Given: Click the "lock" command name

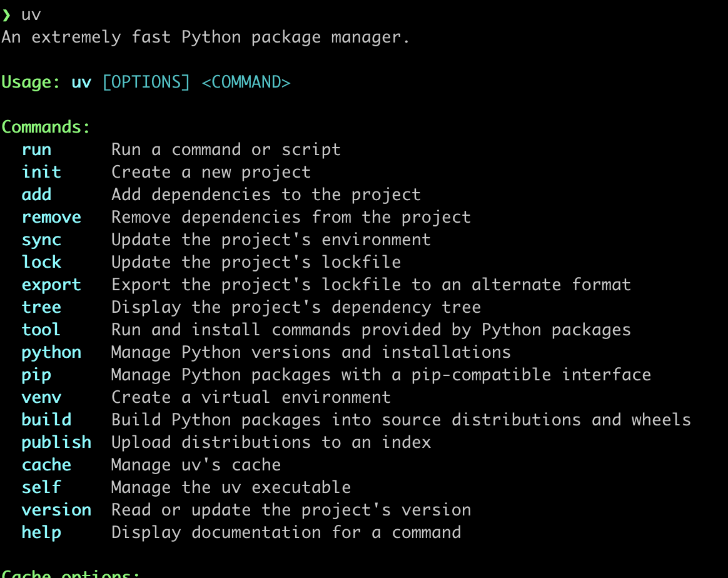Looking at the screenshot, I should (x=41, y=263).
